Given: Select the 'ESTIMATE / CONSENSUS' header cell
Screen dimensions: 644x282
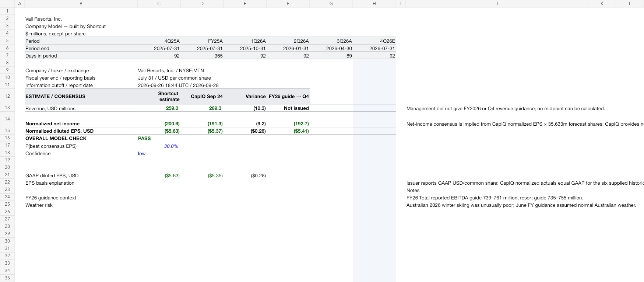Looking at the screenshot, I should point(81,96).
